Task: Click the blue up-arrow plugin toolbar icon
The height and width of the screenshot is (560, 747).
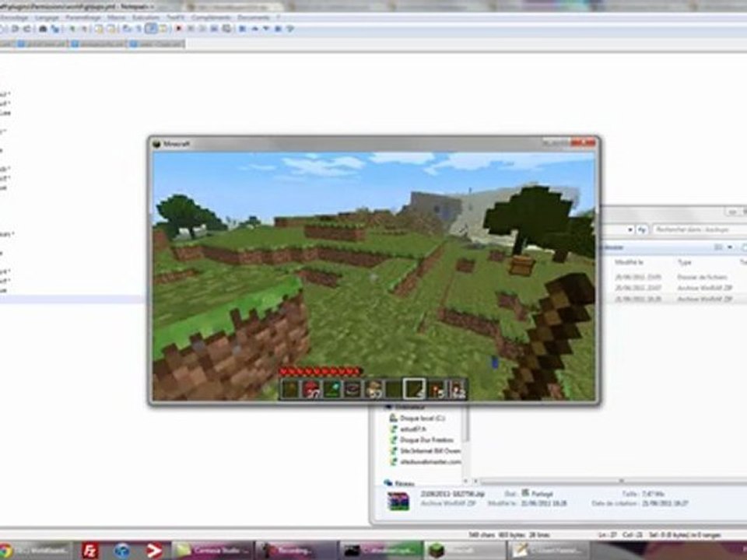Action: (254, 29)
